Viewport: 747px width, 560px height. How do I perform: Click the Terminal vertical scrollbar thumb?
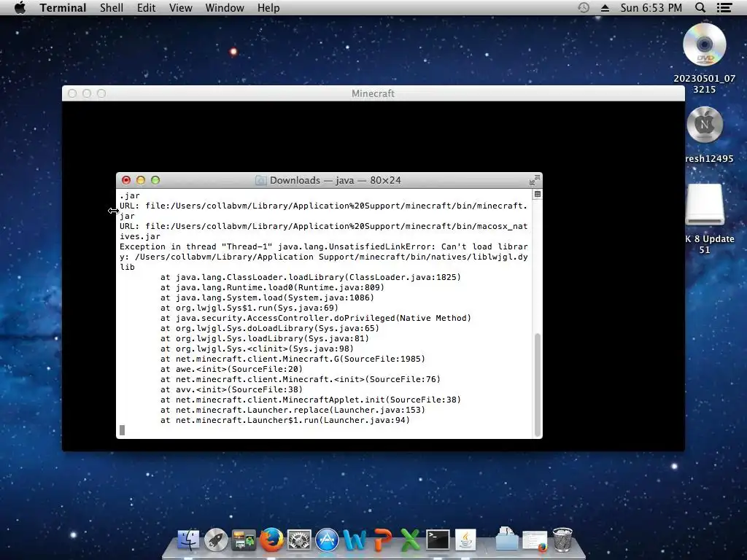538,384
